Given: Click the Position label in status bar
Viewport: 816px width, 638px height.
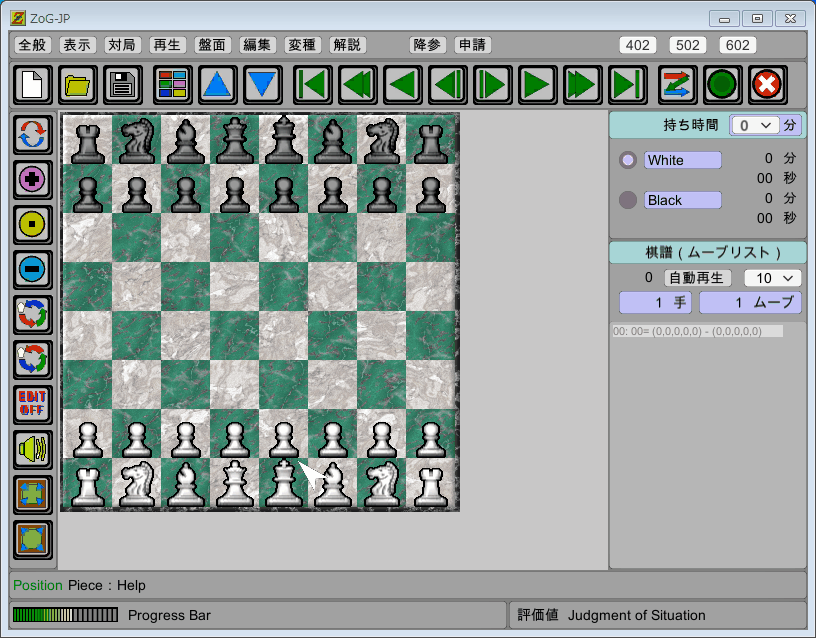Looking at the screenshot, I should [37, 585].
